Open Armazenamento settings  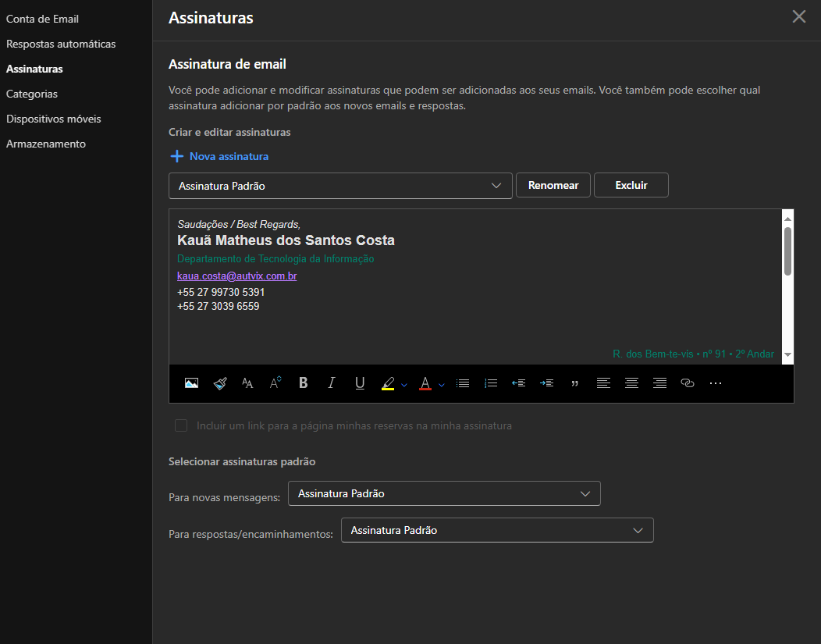tap(46, 144)
